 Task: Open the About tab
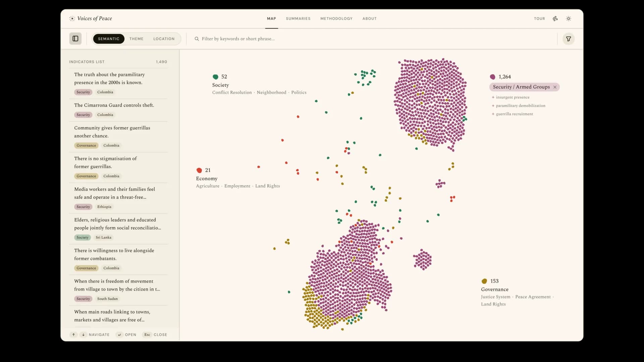pyautogui.click(x=370, y=19)
